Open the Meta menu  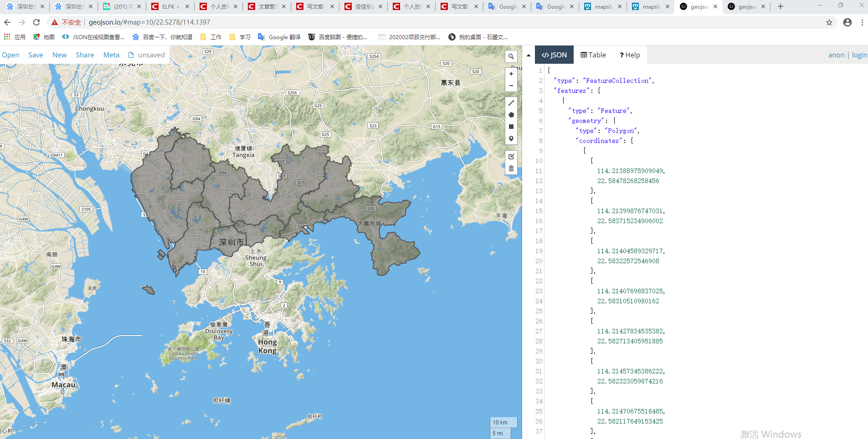coord(111,55)
